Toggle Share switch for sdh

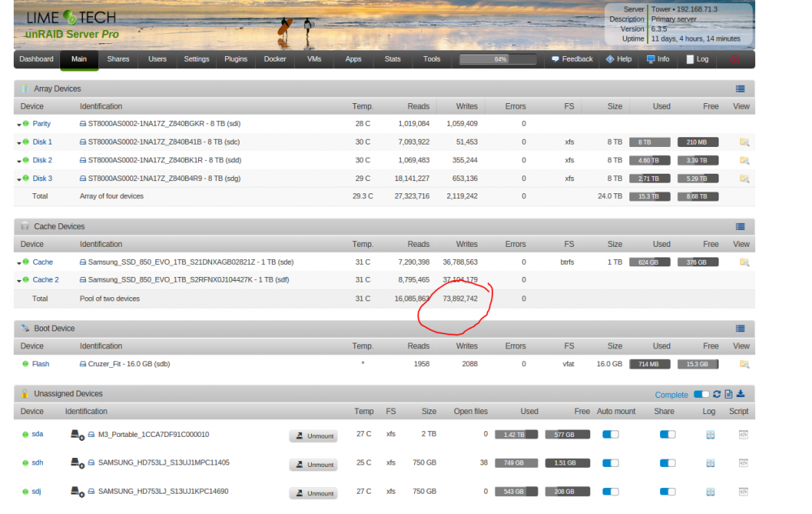point(667,463)
